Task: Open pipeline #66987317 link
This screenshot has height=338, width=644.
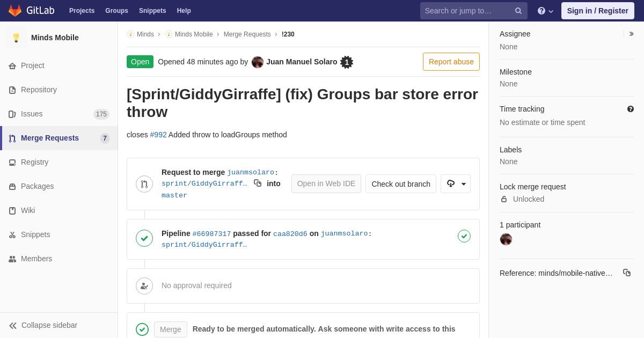Action: [x=211, y=234]
